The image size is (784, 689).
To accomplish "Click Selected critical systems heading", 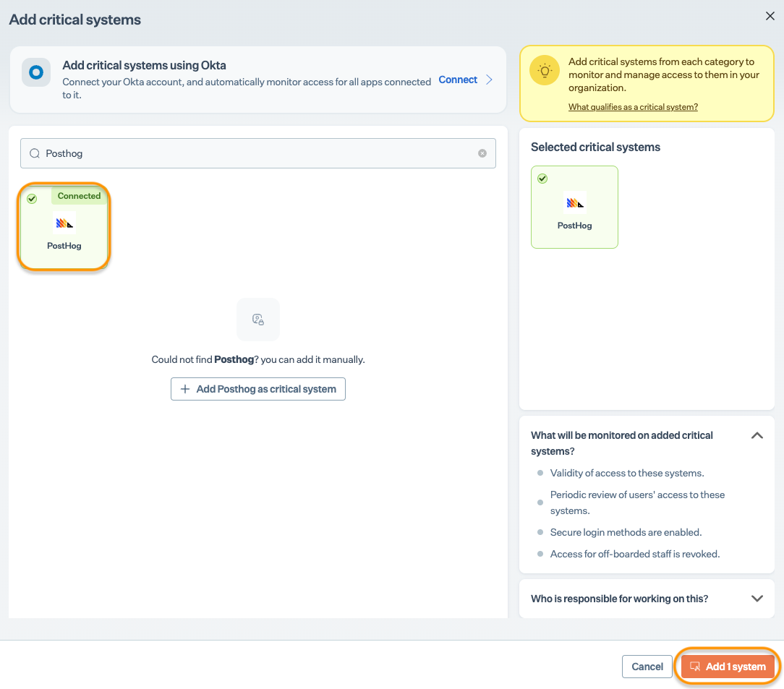I will pyautogui.click(x=595, y=147).
